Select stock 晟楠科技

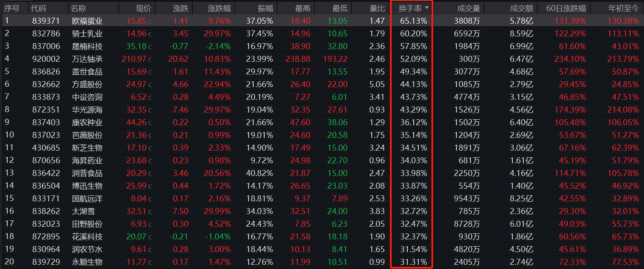(x=87, y=46)
